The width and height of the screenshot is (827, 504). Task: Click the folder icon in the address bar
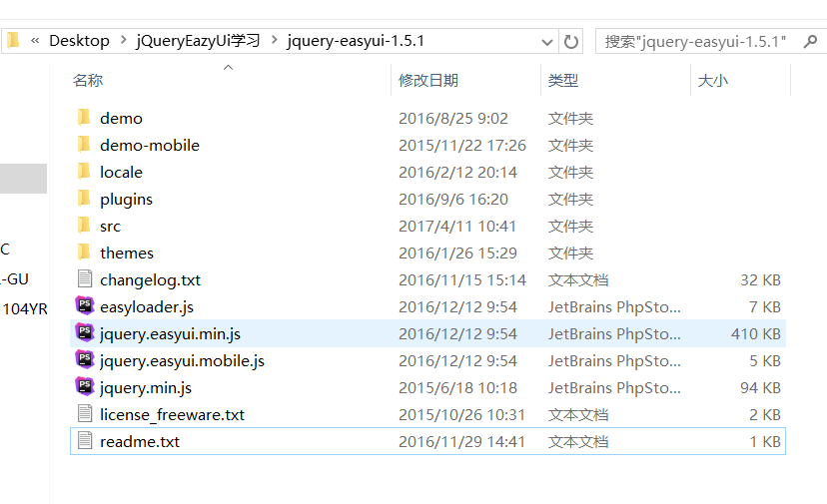[x=13, y=40]
